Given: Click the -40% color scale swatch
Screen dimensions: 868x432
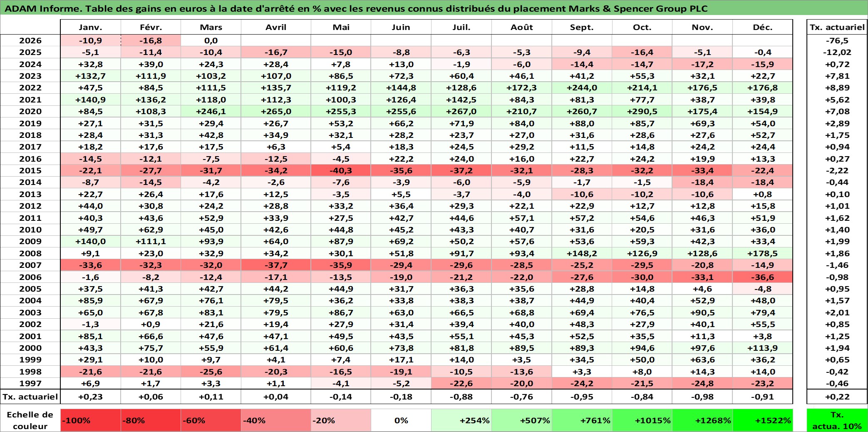Looking at the screenshot, I should click(276, 420).
